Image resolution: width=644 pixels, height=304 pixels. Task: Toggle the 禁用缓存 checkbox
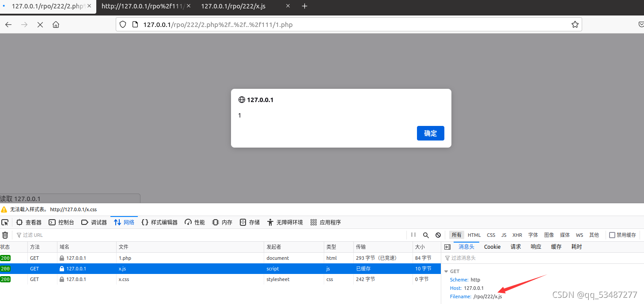coord(612,235)
